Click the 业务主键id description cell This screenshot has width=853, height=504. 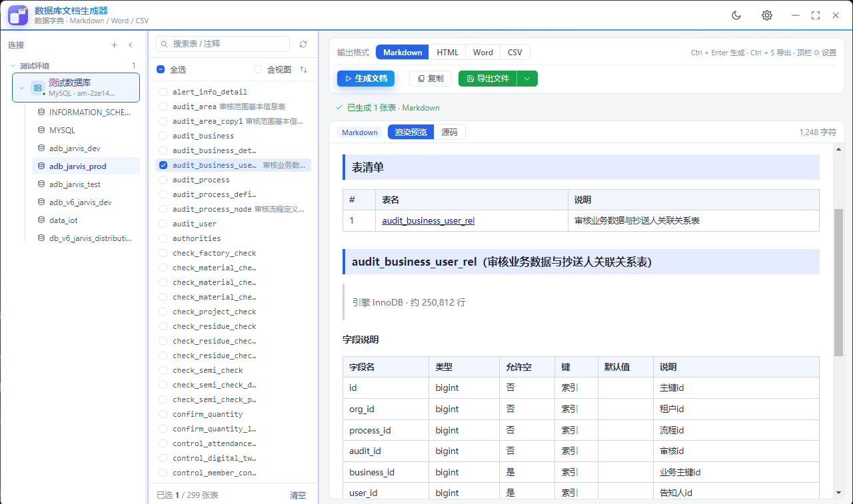click(x=736, y=472)
